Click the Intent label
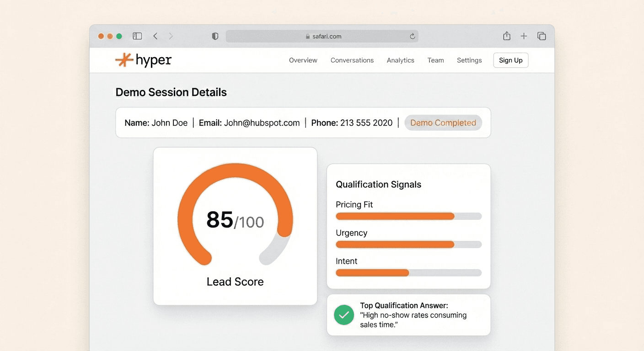Viewport: 644px width, 351px height. pos(347,261)
